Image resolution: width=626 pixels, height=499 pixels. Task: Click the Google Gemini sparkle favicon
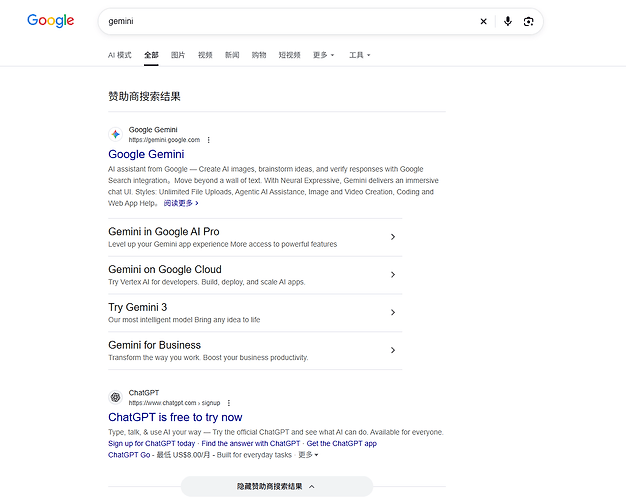(116, 135)
